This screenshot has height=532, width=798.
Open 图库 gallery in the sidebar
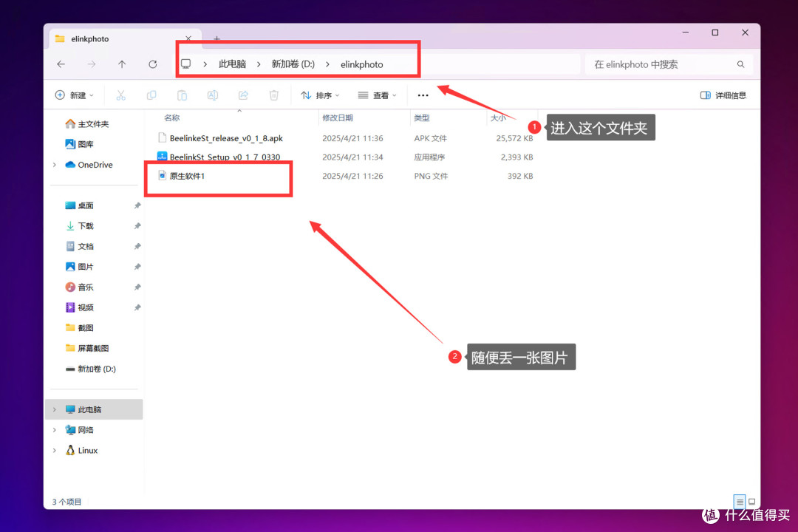point(86,144)
